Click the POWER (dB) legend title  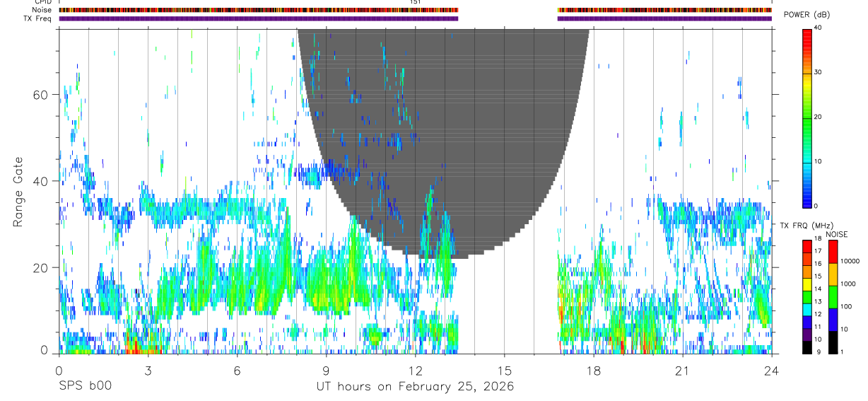[807, 15]
